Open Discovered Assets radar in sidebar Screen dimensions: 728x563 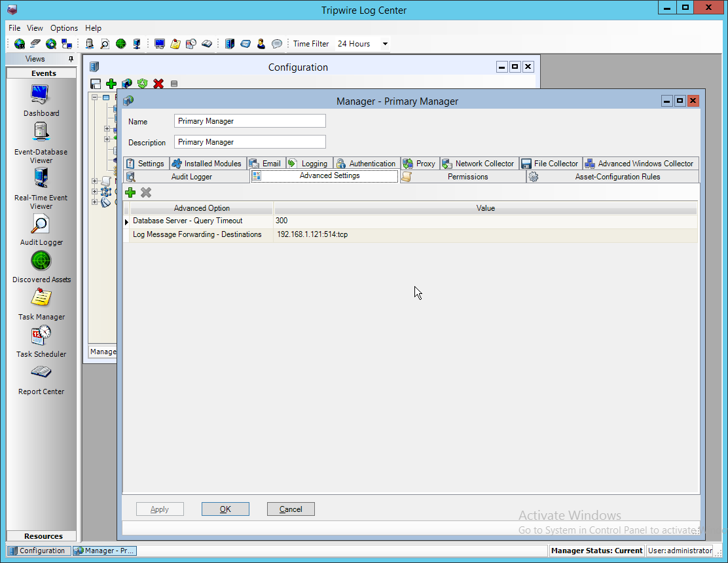click(x=41, y=267)
